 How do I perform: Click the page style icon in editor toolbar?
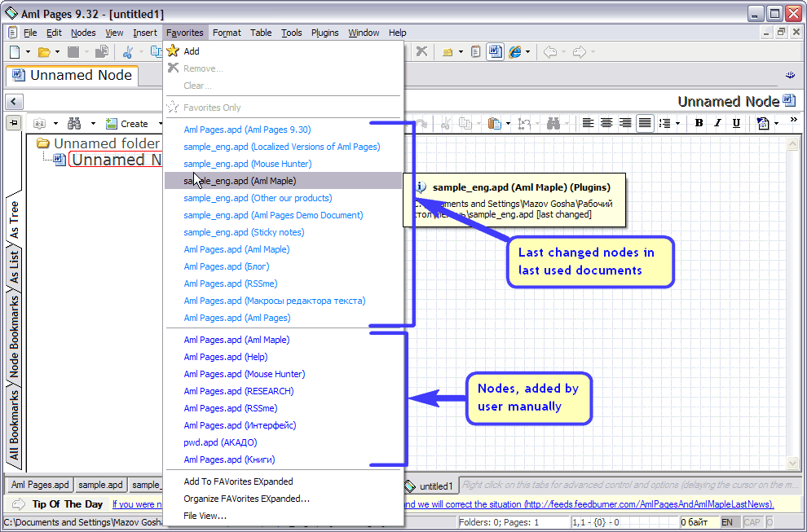[x=763, y=124]
